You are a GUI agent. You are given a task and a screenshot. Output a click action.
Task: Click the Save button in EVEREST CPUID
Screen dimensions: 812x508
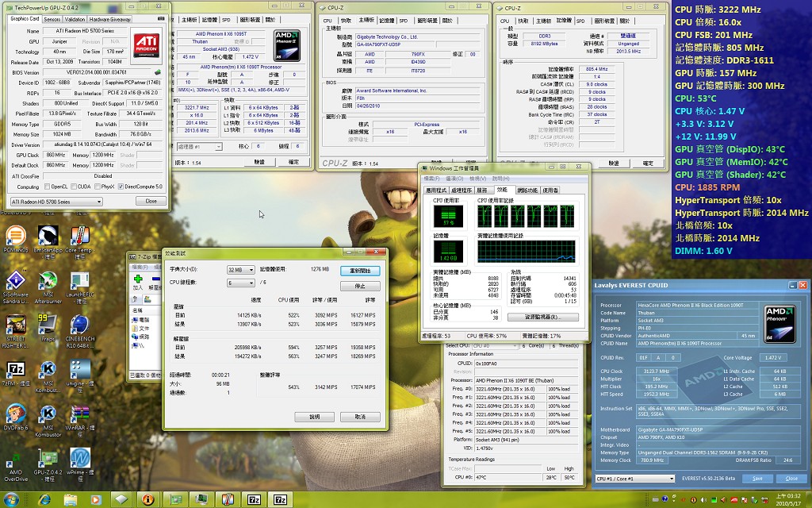757,479
